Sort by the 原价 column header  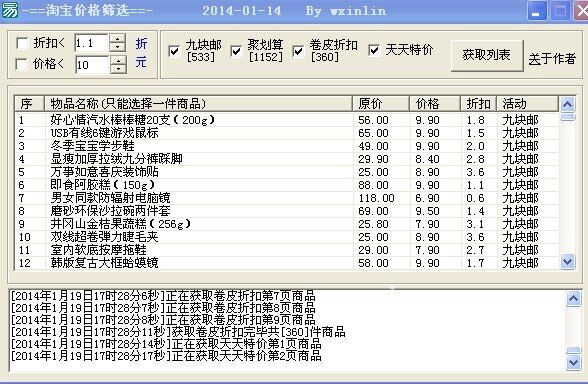click(x=381, y=104)
